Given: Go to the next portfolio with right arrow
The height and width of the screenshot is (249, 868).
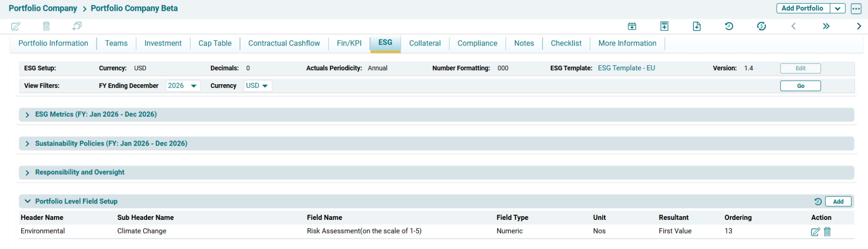Looking at the screenshot, I should [x=859, y=26].
